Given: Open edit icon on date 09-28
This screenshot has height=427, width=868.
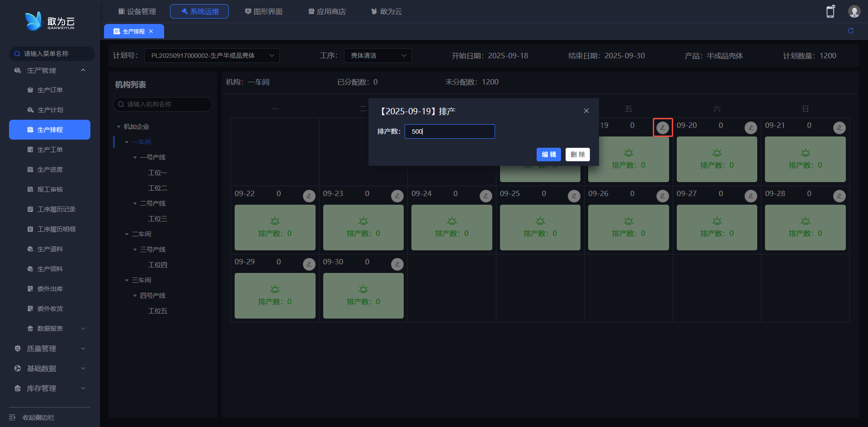Looking at the screenshot, I should [x=839, y=196].
